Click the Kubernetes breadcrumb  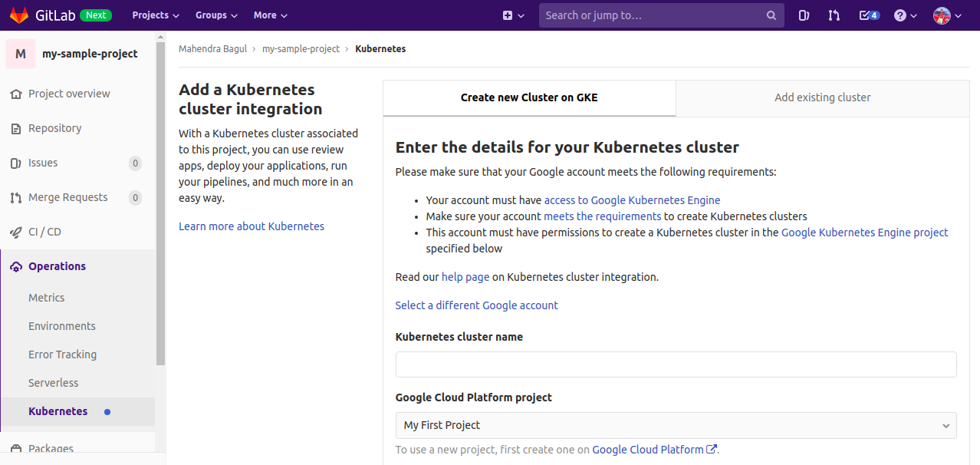(380, 49)
